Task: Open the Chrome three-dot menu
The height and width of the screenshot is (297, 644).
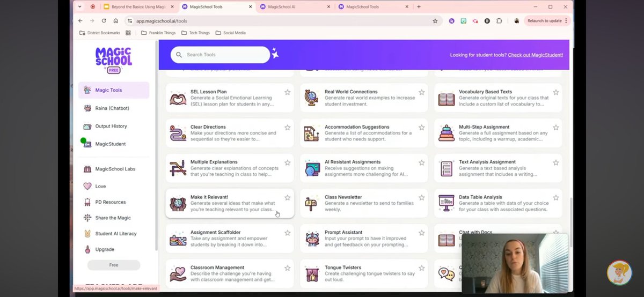Action: tap(566, 21)
